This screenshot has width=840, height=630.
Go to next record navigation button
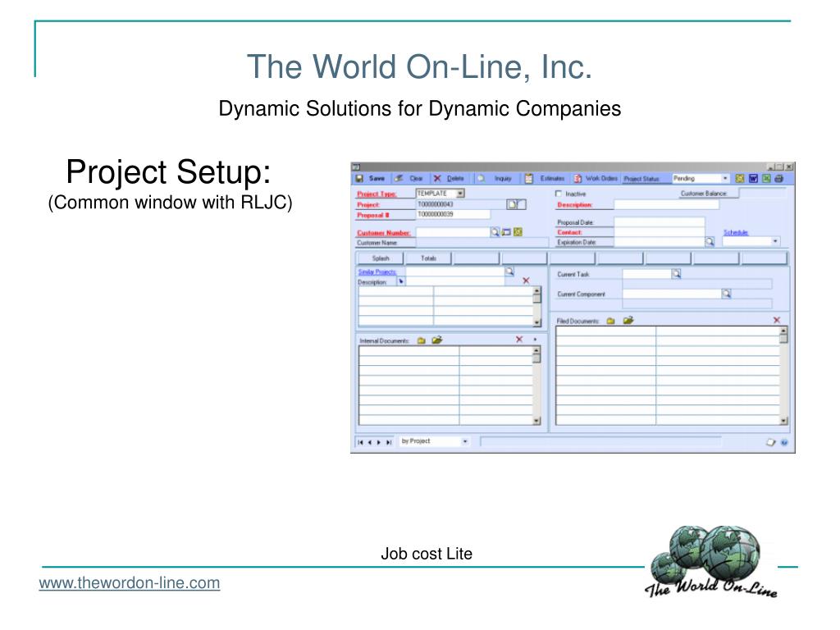(x=379, y=442)
